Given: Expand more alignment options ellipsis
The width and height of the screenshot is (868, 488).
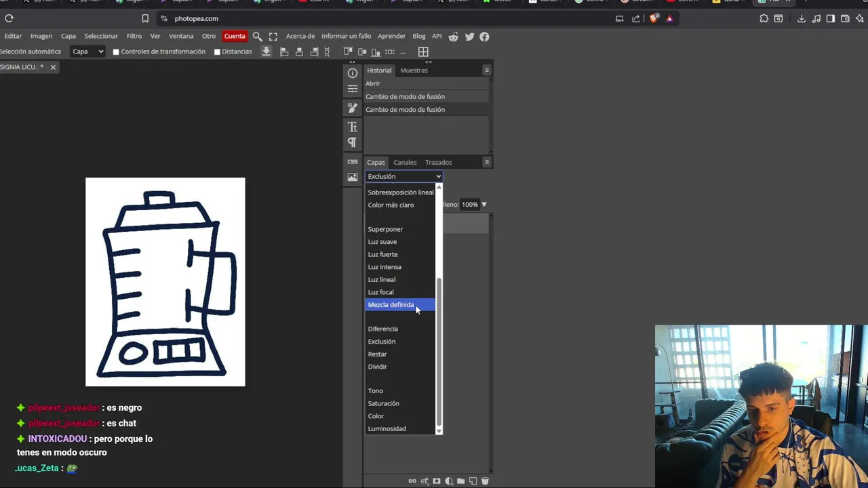Looking at the screenshot, I should 403,52.
